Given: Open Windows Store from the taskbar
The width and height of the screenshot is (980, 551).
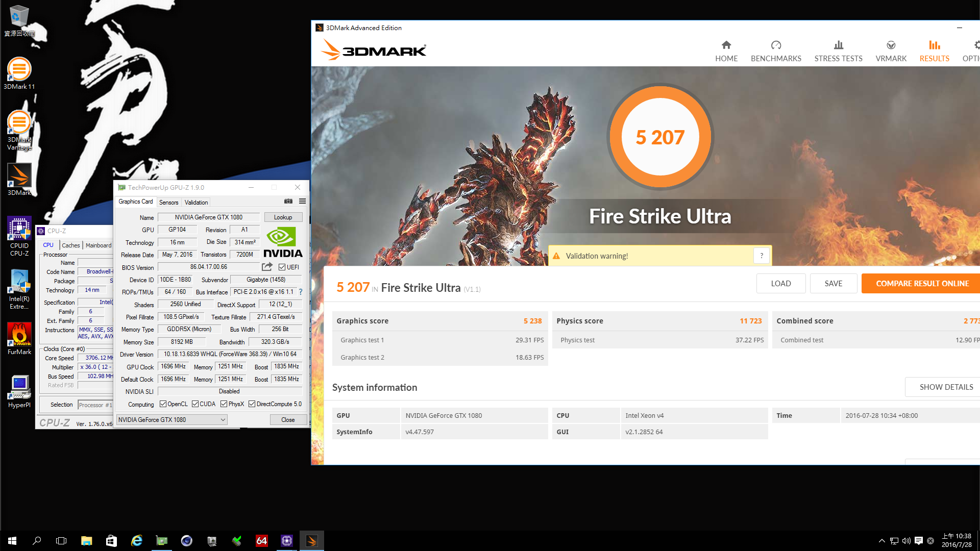Looking at the screenshot, I should pyautogui.click(x=111, y=541).
